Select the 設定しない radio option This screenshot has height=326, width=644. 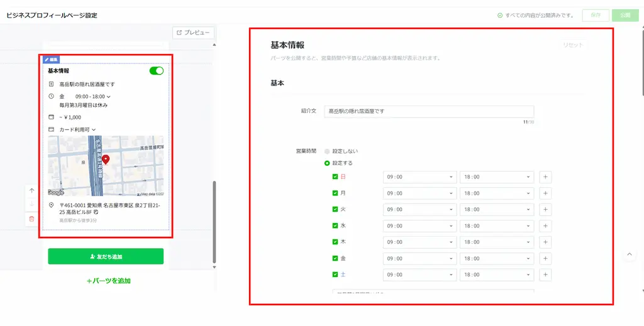[327, 151]
